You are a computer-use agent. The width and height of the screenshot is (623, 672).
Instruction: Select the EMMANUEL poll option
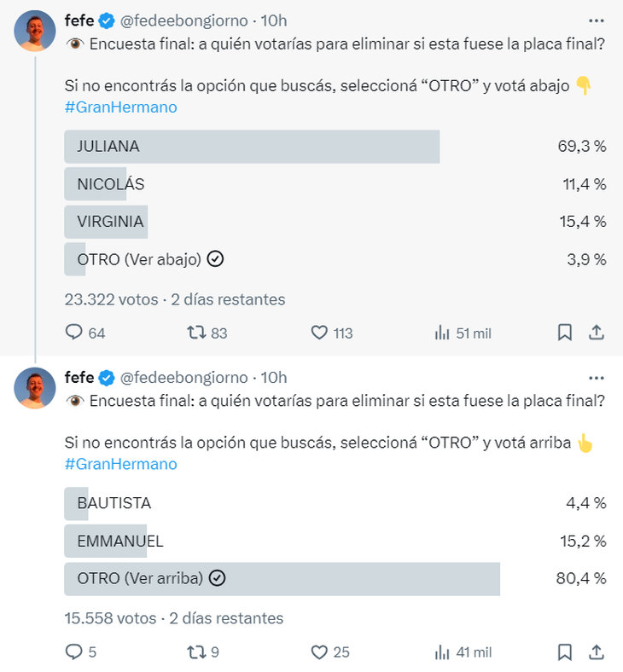tap(335, 541)
